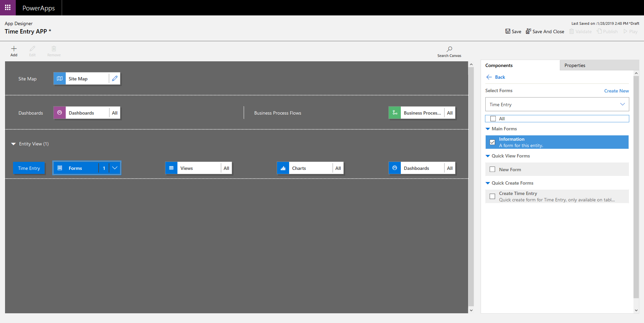Image resolution: width=644 pixels, height=323 pixels.
Task: Click All on the Views tile
Action: pos(226,168)
